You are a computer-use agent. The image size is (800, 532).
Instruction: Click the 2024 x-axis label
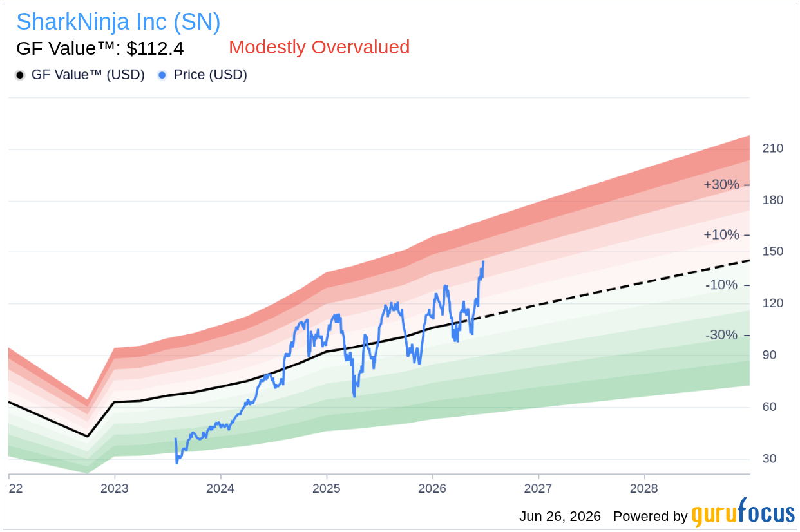coord(221,488)
